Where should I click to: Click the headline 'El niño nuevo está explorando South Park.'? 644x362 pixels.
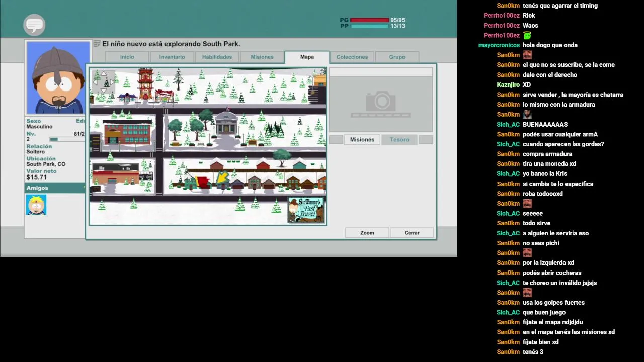click(171, 44)
